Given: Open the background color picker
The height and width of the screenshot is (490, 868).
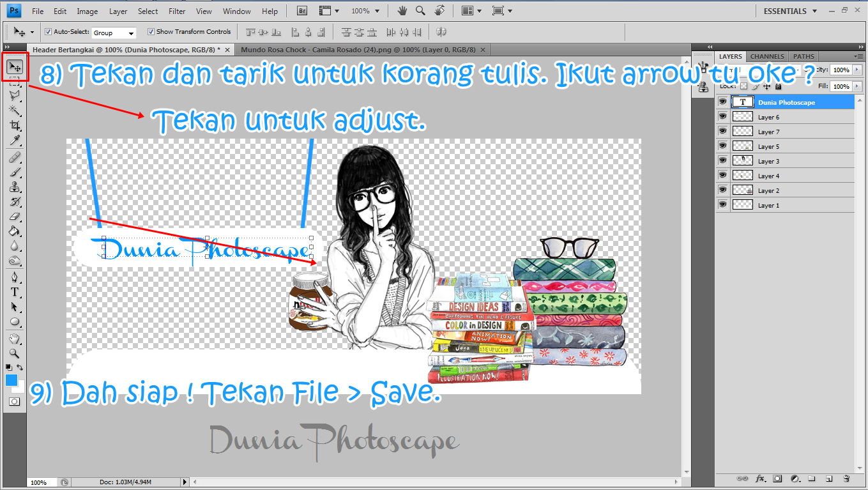Looking at the screenshot, I should click(21, 388).
